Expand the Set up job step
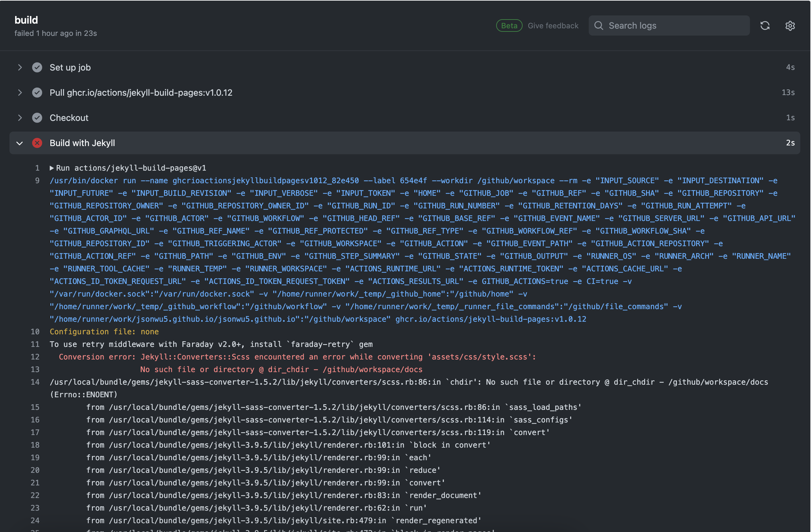The image size is (811, 532). click(x=20, y=67)
